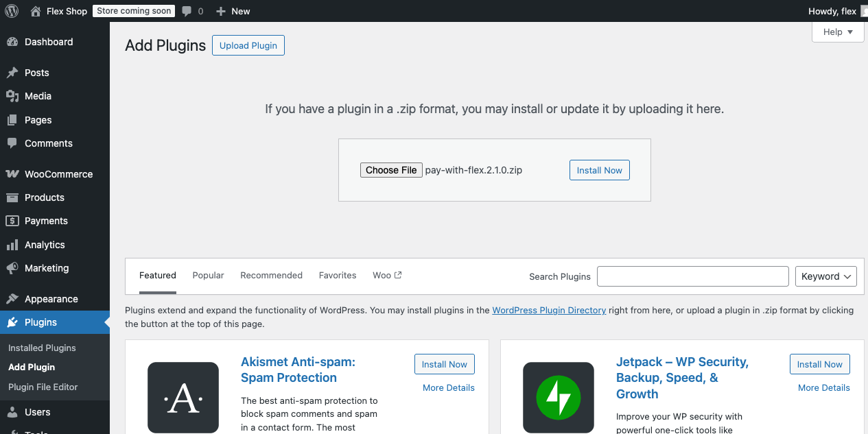868x434 pixels.
Task: Open the Keyword search type dropdown
Action: [826, 276]
